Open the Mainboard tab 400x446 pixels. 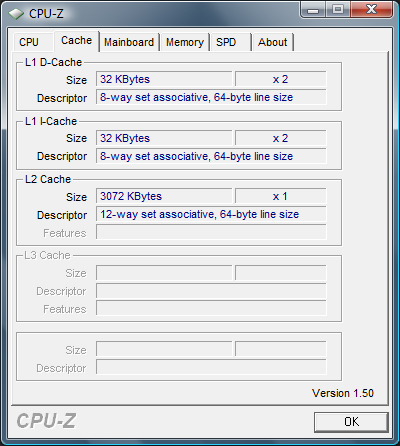click(x=129, y=42)
